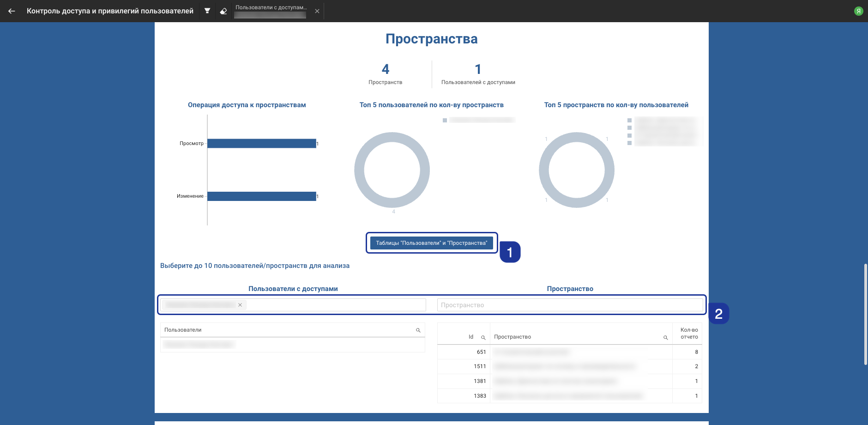Open the Пространство selection field
Screen dimensions: 868x425
(569, 305)
